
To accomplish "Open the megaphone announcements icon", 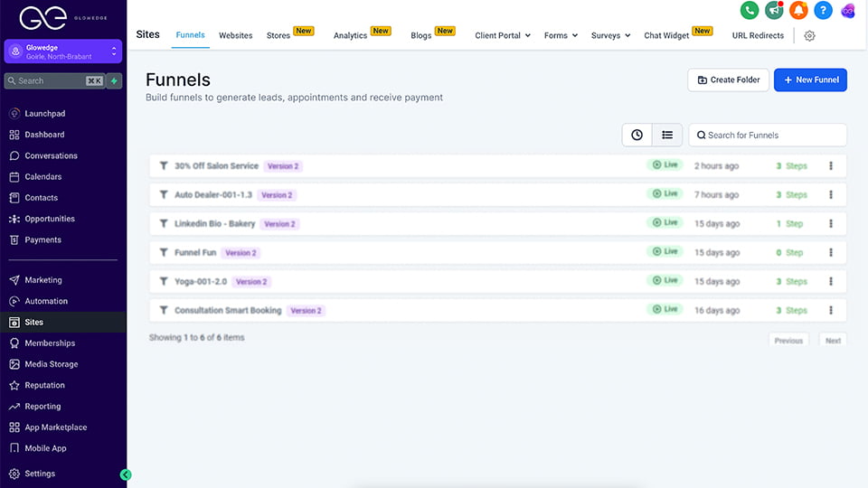I will tap(773, 10).
